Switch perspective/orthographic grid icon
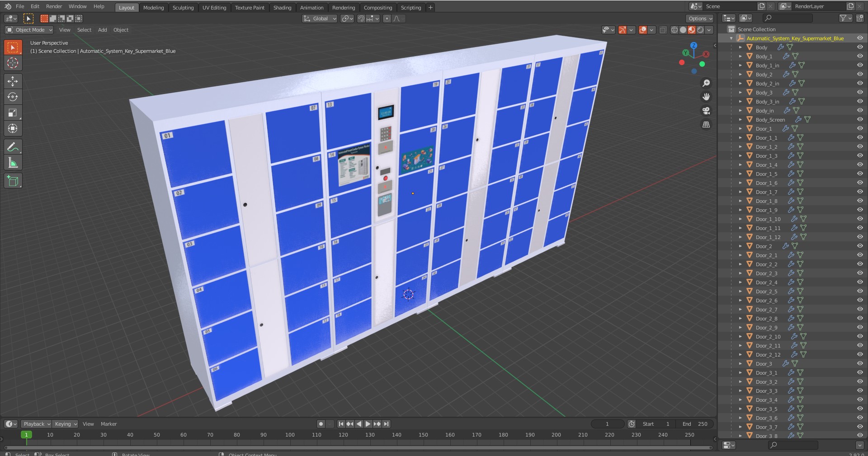Image resolution: width=868 pixels, height=456 pixels. pyautogui.click(x=706, y=124)
